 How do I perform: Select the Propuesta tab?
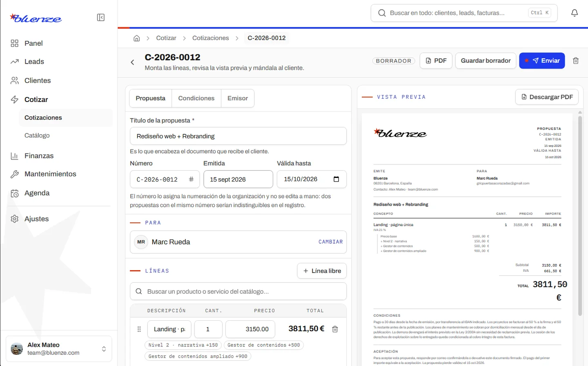[151, 98]
